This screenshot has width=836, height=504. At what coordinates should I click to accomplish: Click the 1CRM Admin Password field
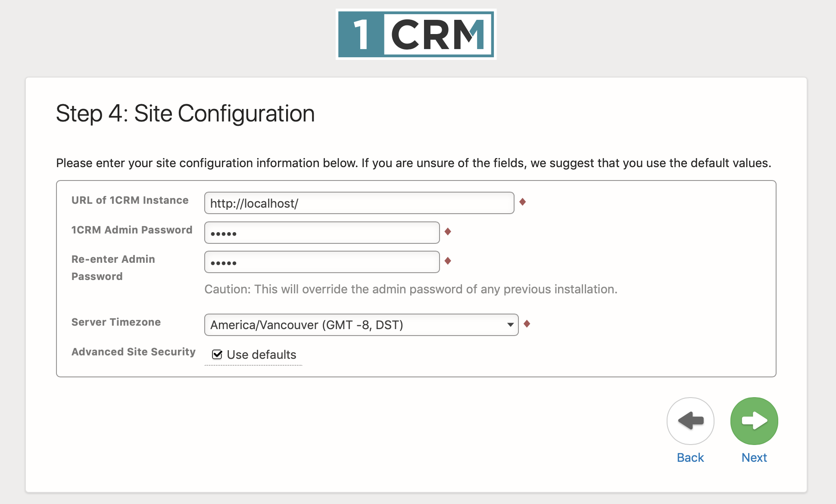tap(322, 233)
